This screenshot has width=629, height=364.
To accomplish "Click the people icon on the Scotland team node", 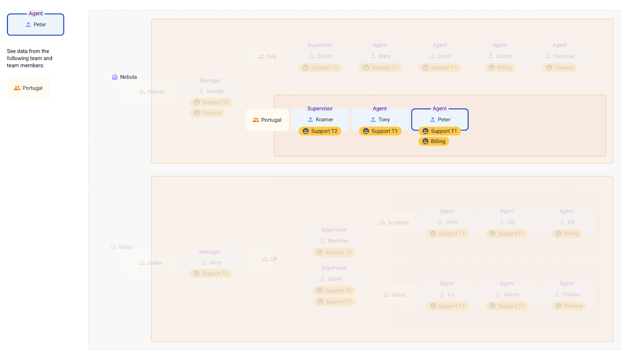I will [x=382, y=222].
